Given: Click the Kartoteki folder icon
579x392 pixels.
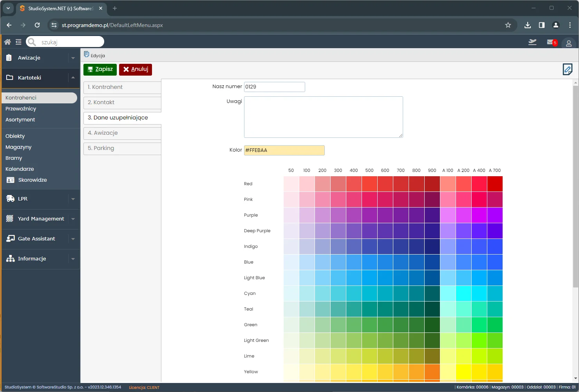Looking at the screenshot, I should [x=10, y=78].
